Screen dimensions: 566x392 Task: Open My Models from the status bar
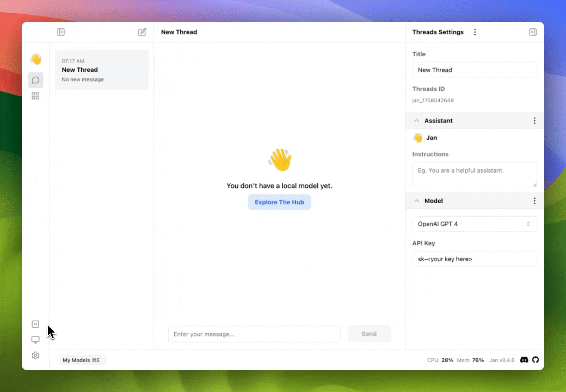point(82,360)
